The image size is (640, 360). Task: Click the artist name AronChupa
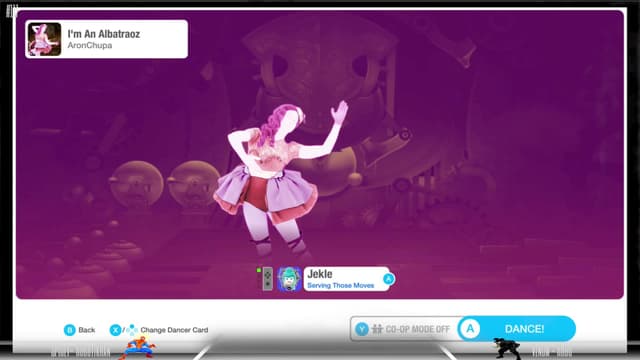90,45
